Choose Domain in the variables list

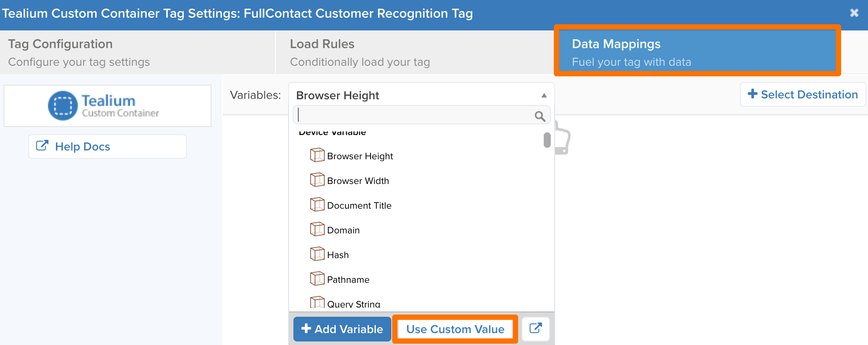point(343,230)
